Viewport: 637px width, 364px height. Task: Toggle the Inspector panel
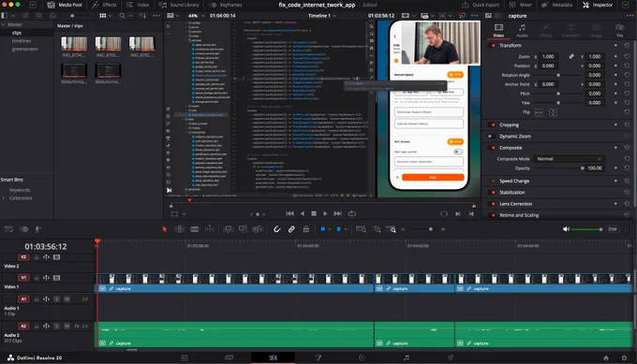pos(598,5)
